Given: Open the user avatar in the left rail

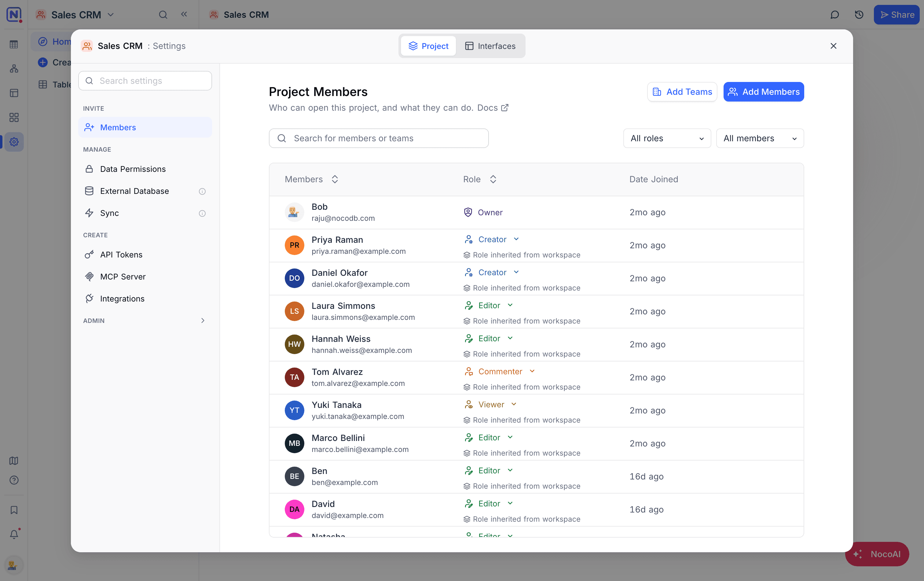Looking at the screenshot, I should 13,565.
